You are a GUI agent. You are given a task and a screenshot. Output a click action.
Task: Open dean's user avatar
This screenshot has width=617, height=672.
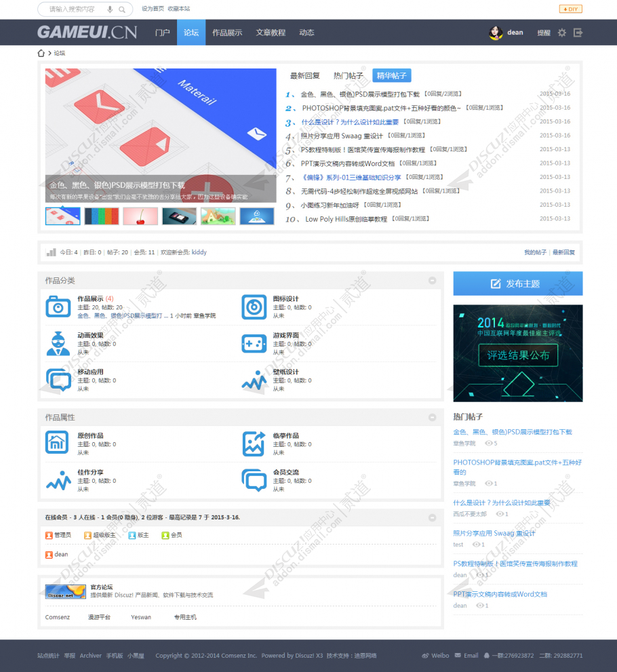click(496, 33)
